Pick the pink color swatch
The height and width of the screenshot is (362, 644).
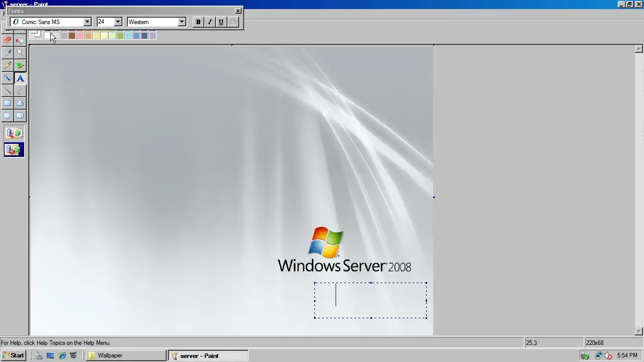[80, 35]
